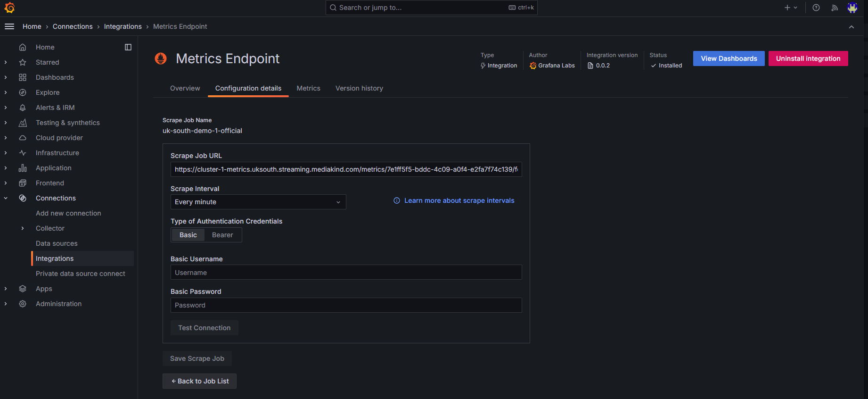Click the Basic Username input field
This screenshot has width=868, height=399.
pos(346,273)
